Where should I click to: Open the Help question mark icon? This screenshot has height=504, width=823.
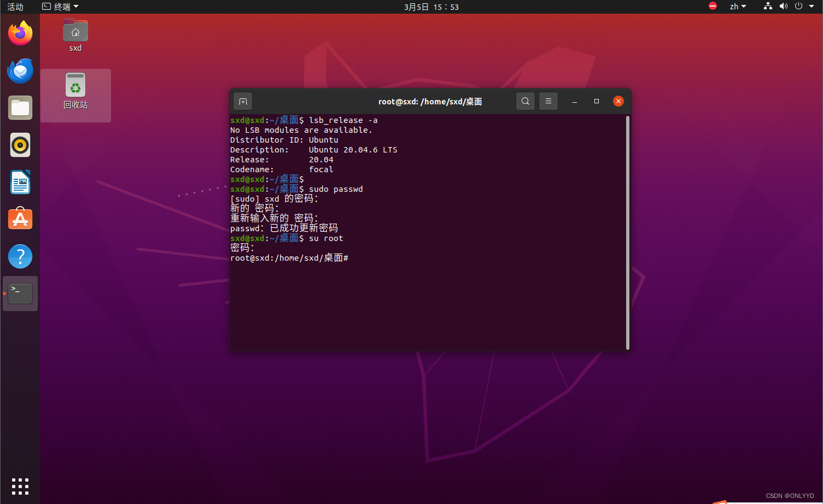point(20,256)
